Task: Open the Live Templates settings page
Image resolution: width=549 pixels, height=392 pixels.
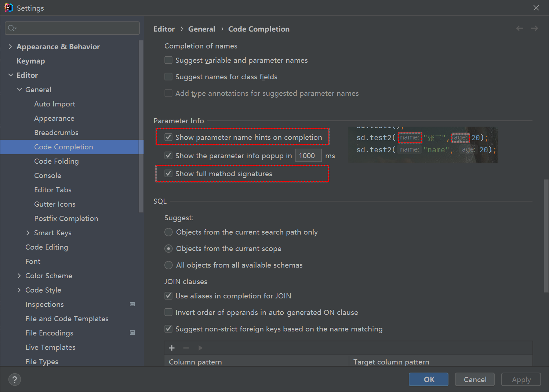Action: coord(50,347)
